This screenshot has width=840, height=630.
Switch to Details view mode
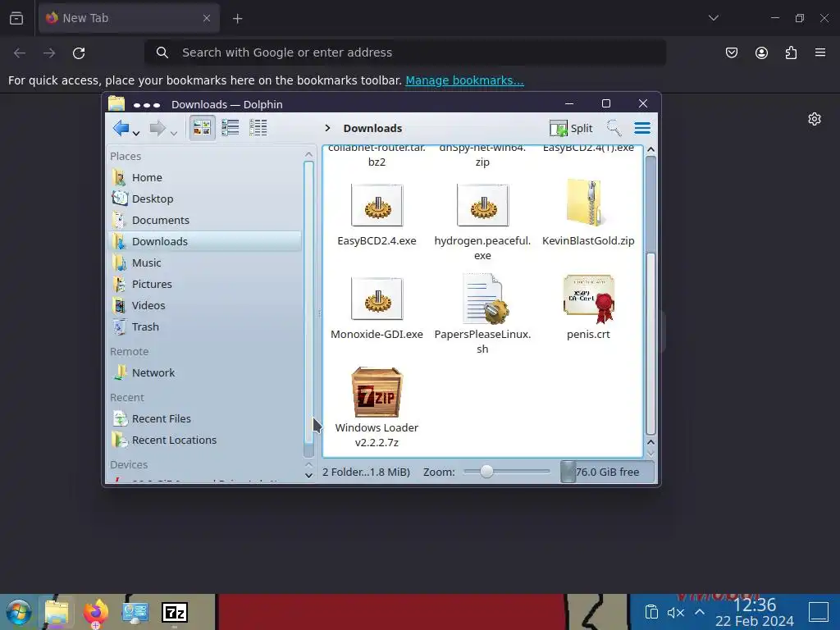(258, 127)
